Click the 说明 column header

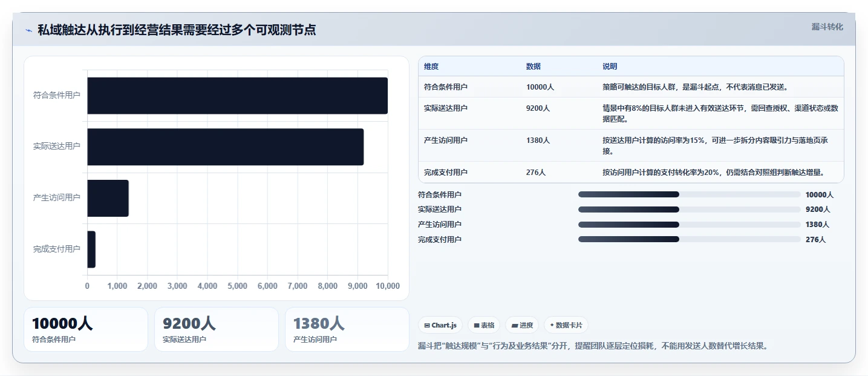tap(610, 66)
